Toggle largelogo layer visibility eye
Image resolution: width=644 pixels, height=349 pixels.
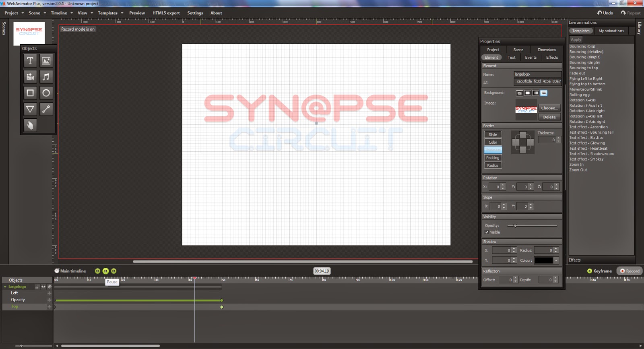tap(43, 287)
